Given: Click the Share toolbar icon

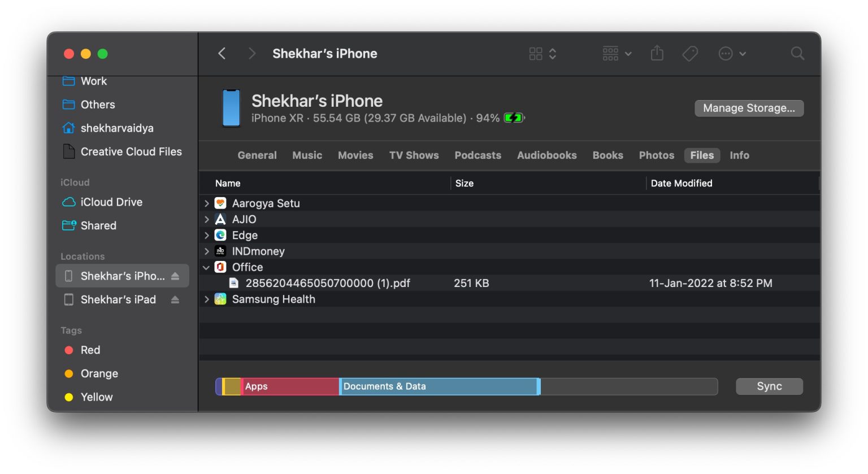Looking at the screenshot, I should pyautogui.click(x=657, y=53).
